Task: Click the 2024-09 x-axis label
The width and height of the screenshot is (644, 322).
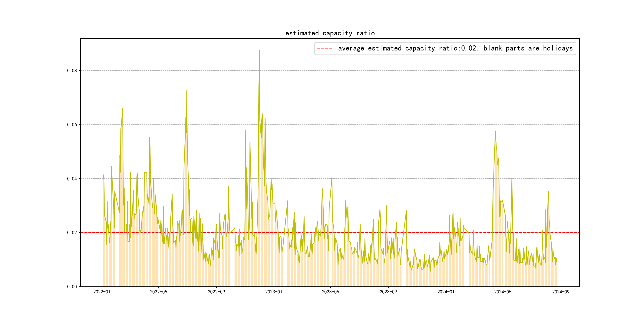Action: tap(561, 292)
